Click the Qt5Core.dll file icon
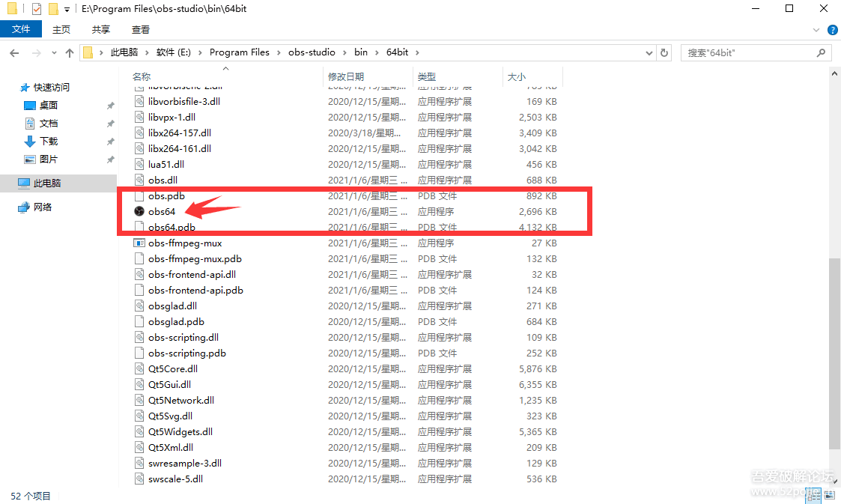Screen dimensions: 841x504 point(139,369)
